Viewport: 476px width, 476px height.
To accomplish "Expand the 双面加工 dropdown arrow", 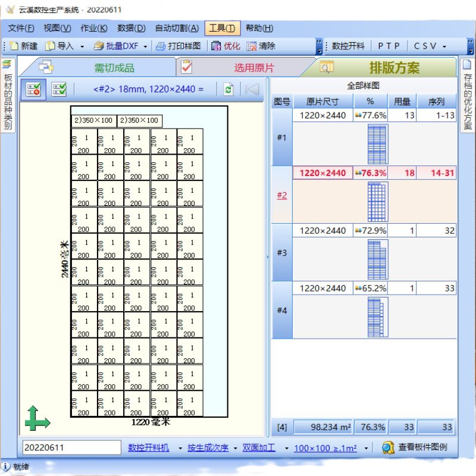I will (286, 448).
